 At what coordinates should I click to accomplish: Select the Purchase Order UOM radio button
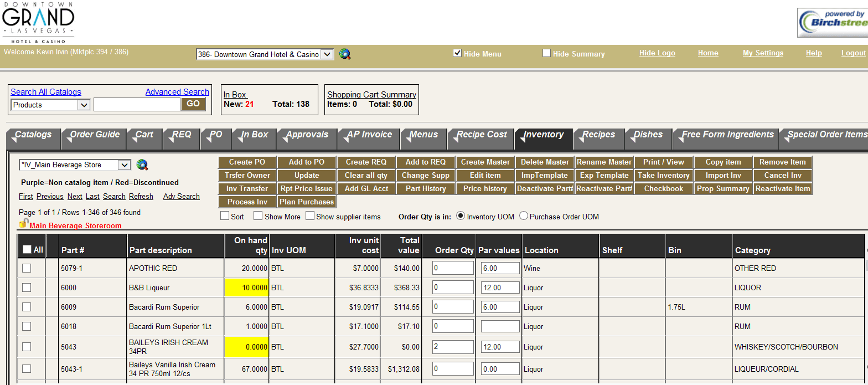[x=524, y=217]
